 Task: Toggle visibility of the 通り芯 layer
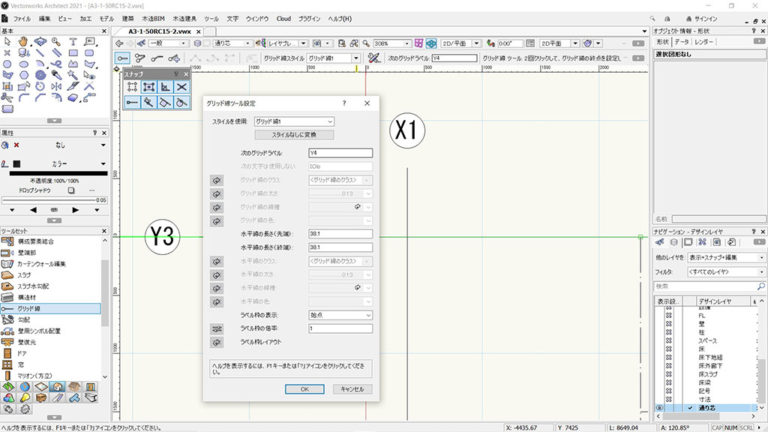coord(659,408)
